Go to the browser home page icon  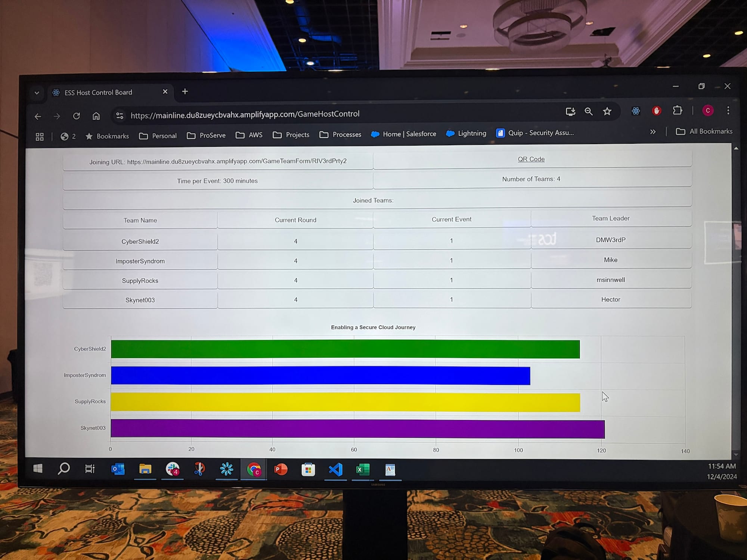[x=96, y=116]
